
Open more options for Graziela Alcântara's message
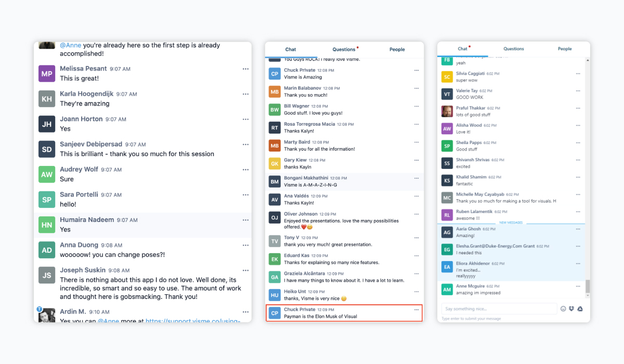(x=416, y=274)
